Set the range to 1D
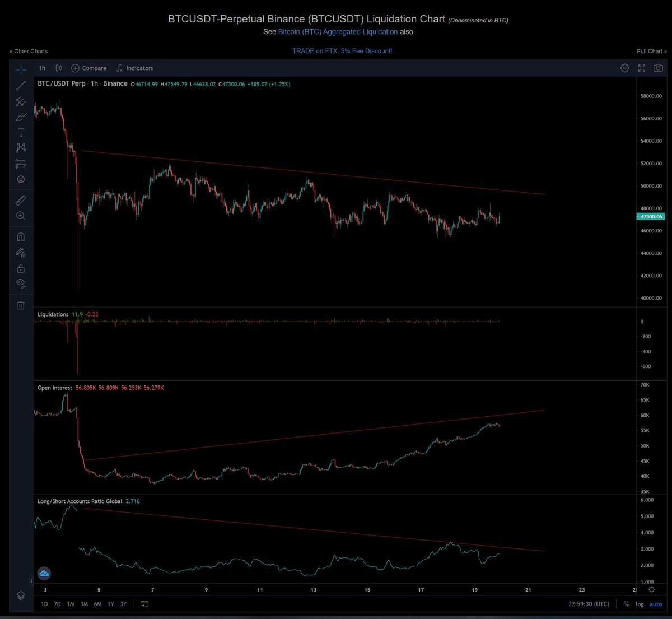The width and height of the screenshot is (672, 619). pyautogui.click(x=44, y=604)
